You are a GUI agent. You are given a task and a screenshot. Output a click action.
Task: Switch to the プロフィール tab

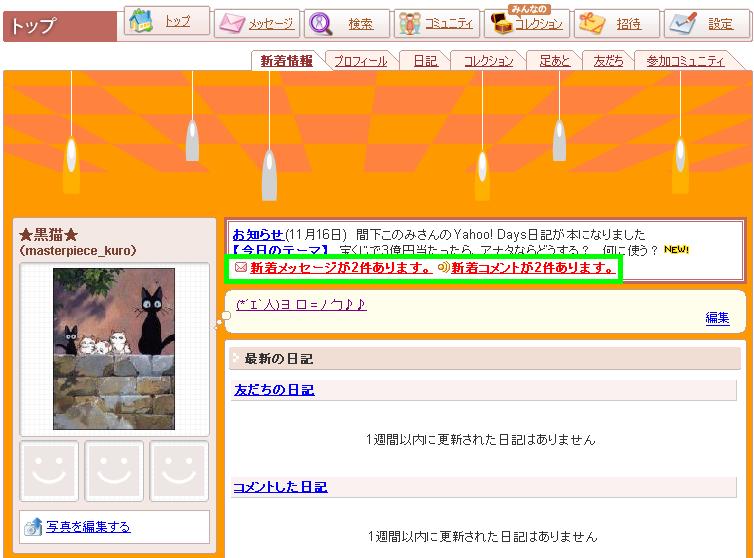[x=361, y=61]
